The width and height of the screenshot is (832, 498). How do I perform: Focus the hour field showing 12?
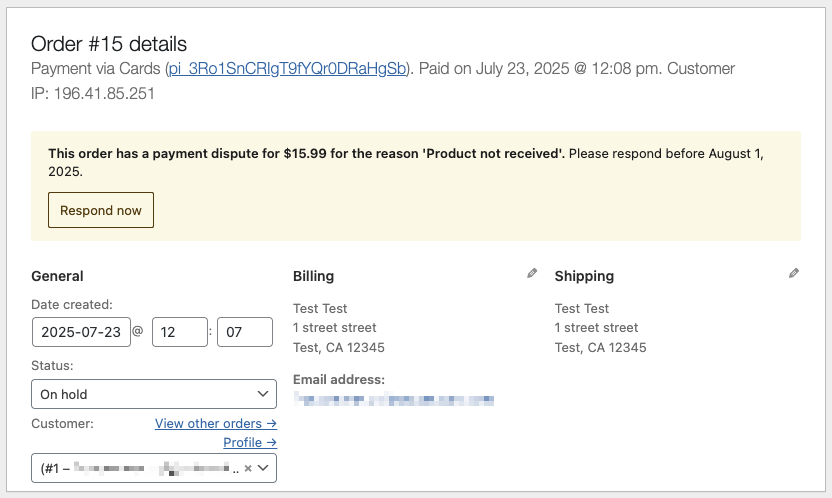click(x=180, y=332)
